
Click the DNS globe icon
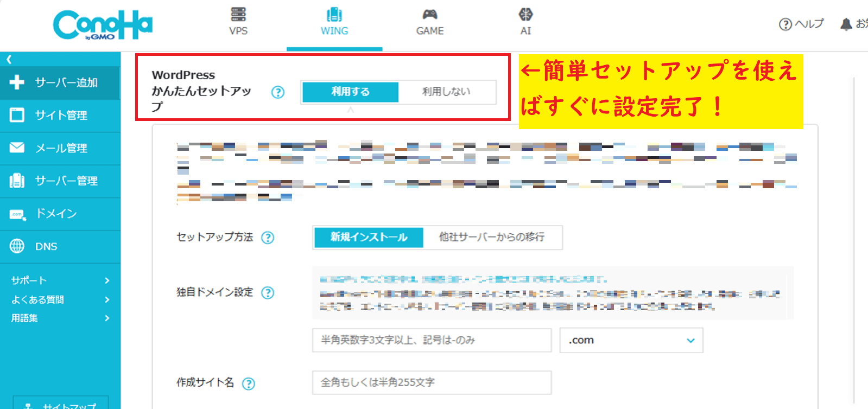17,246
